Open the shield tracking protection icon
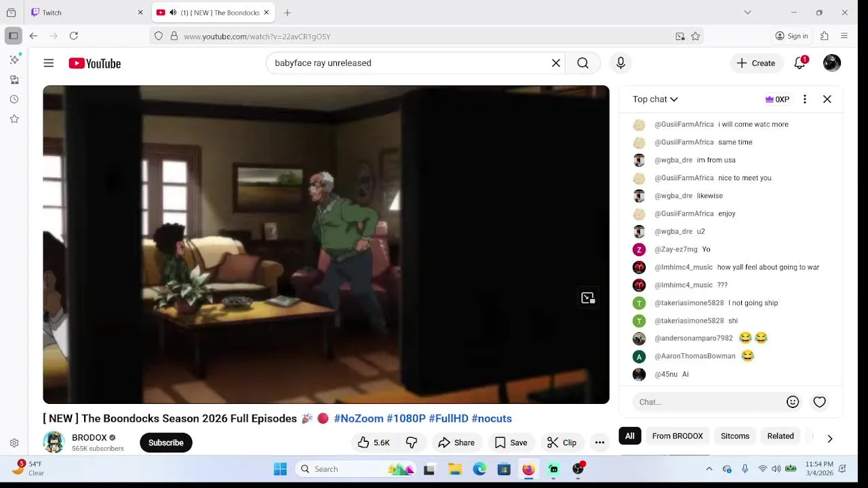 pos(159,37)
